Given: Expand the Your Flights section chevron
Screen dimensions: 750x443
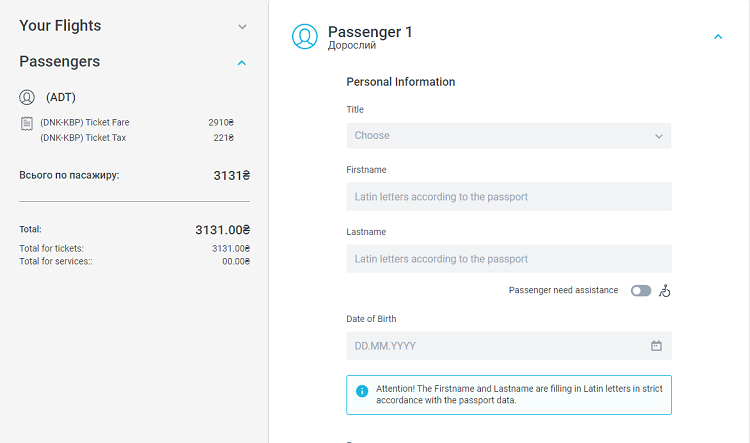Looking at the screenshot, I should click(243, 27).
